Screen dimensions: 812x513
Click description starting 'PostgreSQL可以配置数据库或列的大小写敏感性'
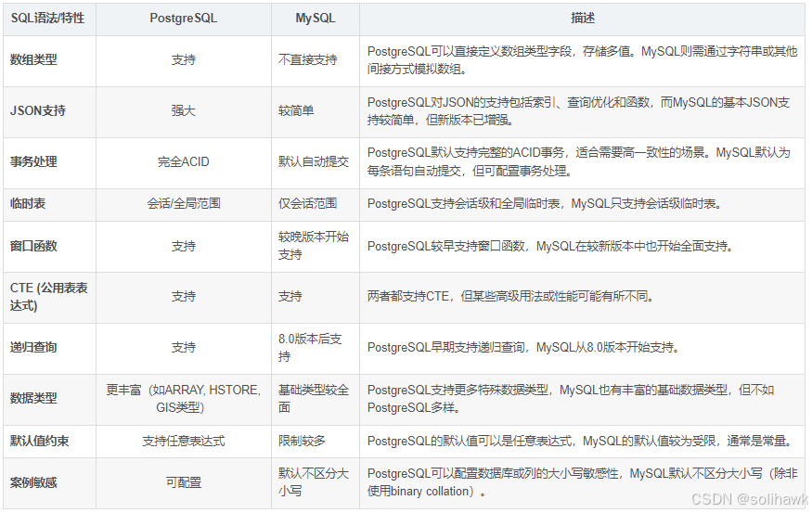point(582,483)
